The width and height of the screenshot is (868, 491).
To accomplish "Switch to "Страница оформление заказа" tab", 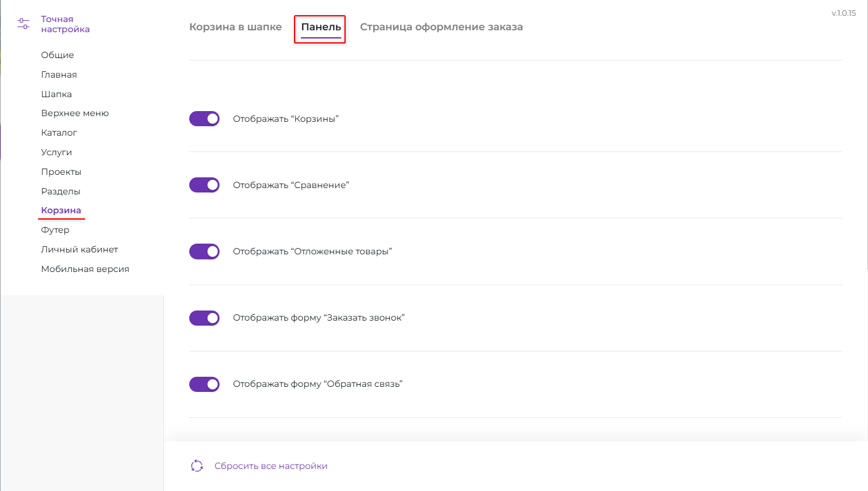I will pyautogui.click(x=441, y=27).
